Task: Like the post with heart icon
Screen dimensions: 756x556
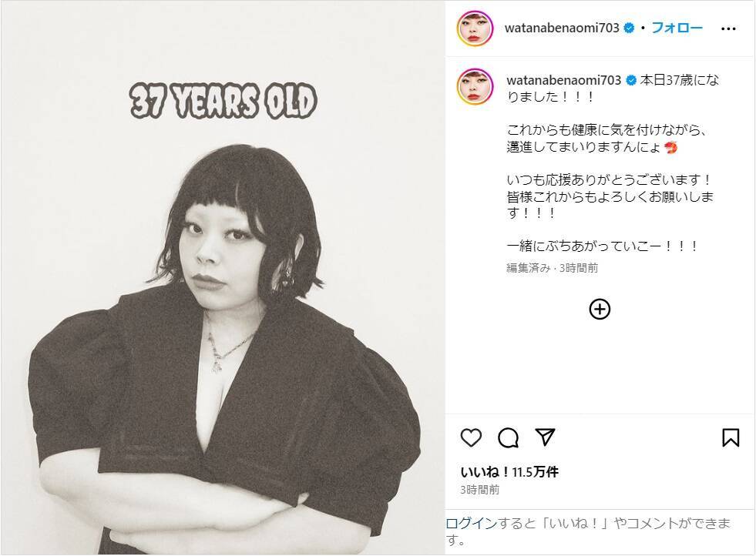Action: [471, 437]
